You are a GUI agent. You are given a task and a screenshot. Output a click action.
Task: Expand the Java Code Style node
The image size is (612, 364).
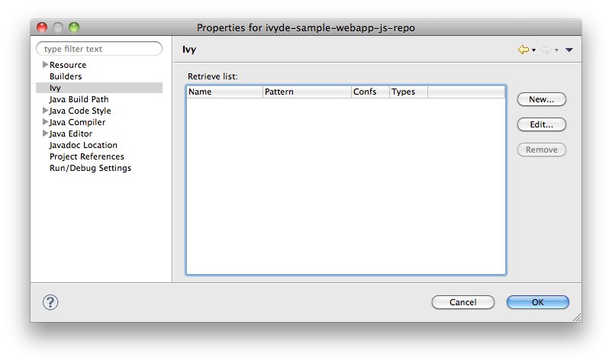point(45,111)
